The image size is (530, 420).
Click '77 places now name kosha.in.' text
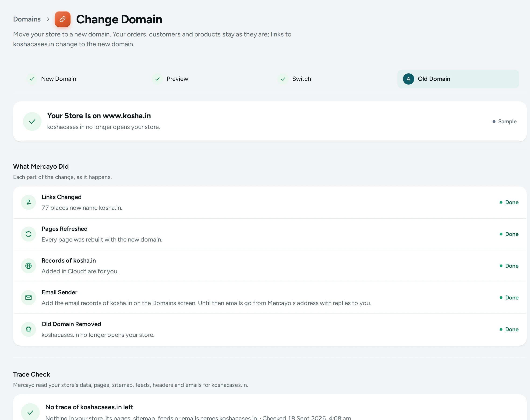pos(82,208)
